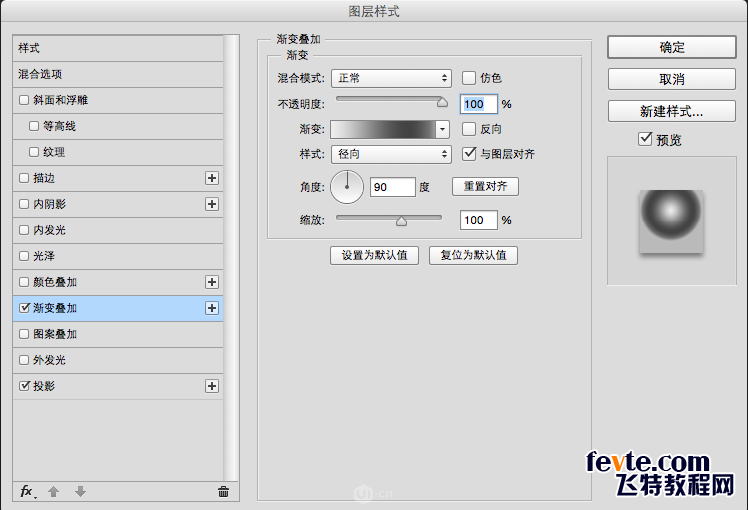The image size is (748, 510).
Task: Click the opacity value field showing 100
Action: tap(478, 104)
